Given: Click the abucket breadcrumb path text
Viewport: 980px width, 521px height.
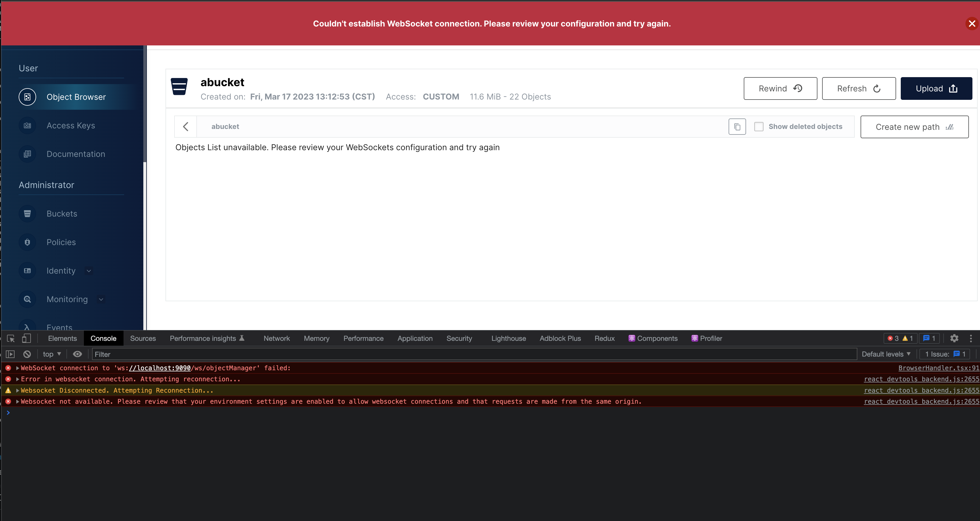Looking at the screenshot, I should [225, 127].
